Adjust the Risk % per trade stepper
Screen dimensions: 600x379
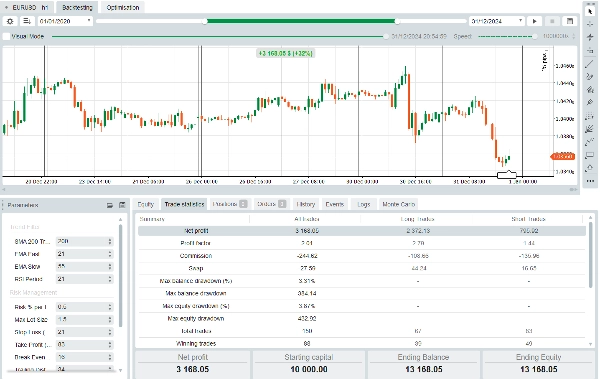(x=110, y=307)
